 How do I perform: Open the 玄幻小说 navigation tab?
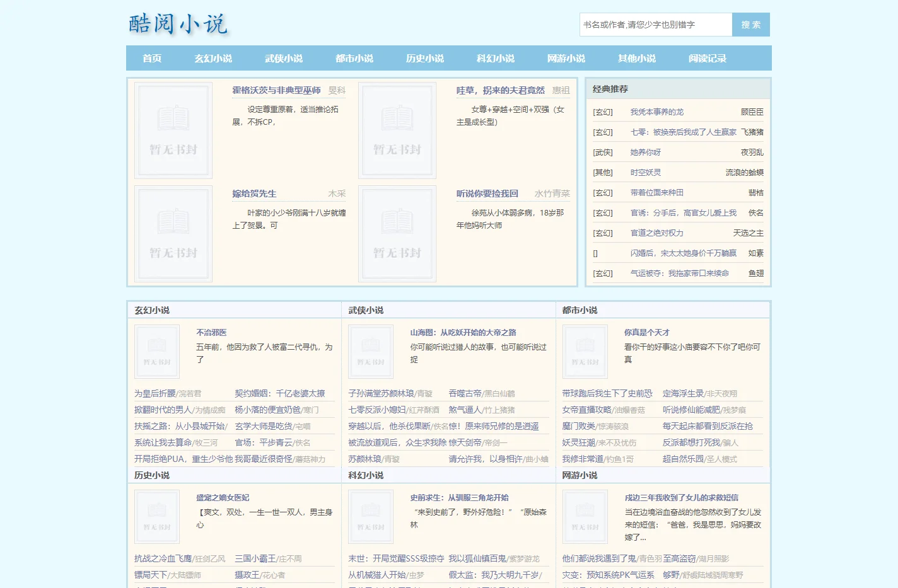tap(213, 58)
